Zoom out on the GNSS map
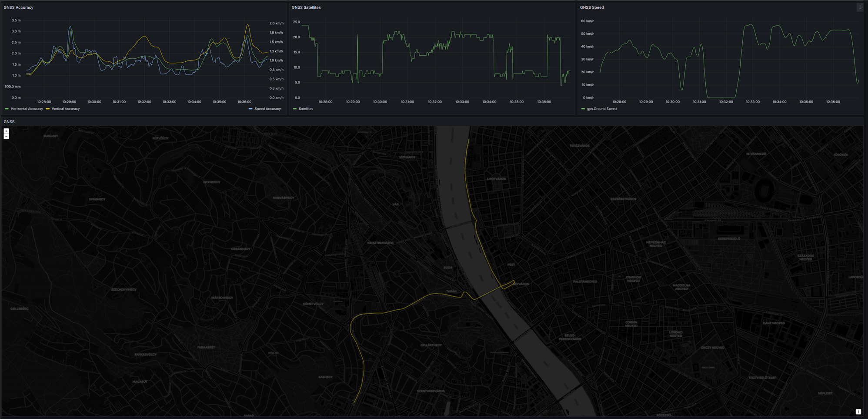 coord(6,137)
